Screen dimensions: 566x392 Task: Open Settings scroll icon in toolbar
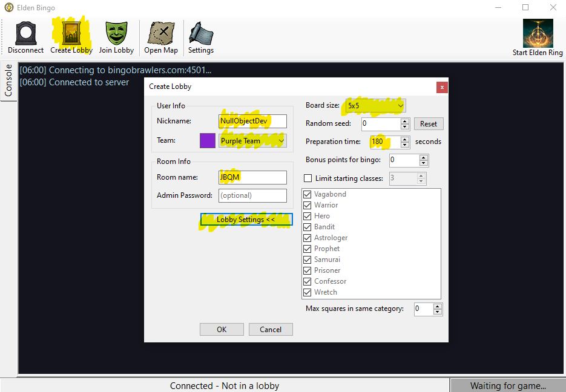click(x=200, y=34)
